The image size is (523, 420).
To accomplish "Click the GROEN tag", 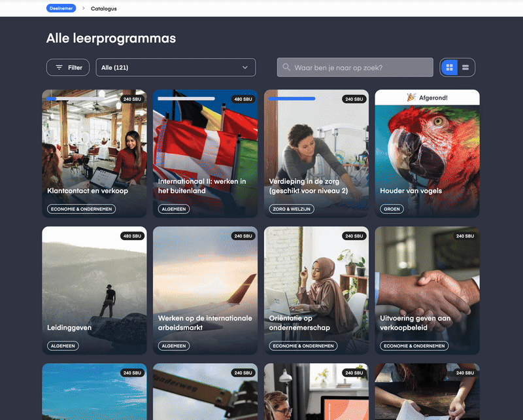I will [x=392, y=209].
